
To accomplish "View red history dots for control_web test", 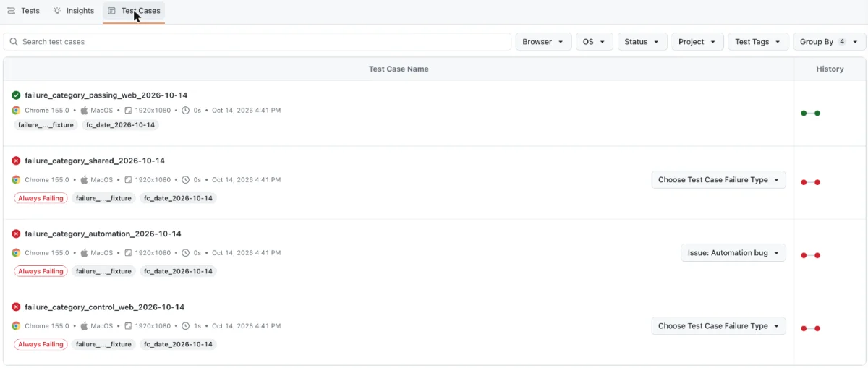I will pos(810,328).
